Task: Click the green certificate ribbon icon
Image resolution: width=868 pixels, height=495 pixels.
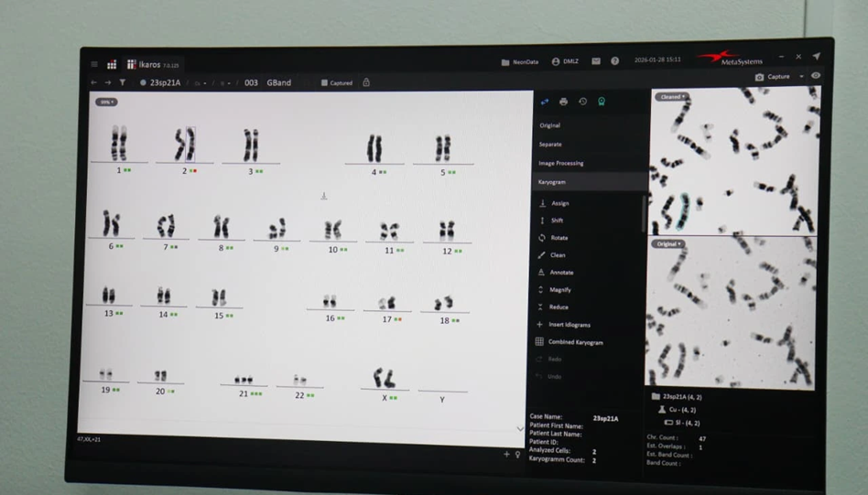Action: [x=602, y=102]
